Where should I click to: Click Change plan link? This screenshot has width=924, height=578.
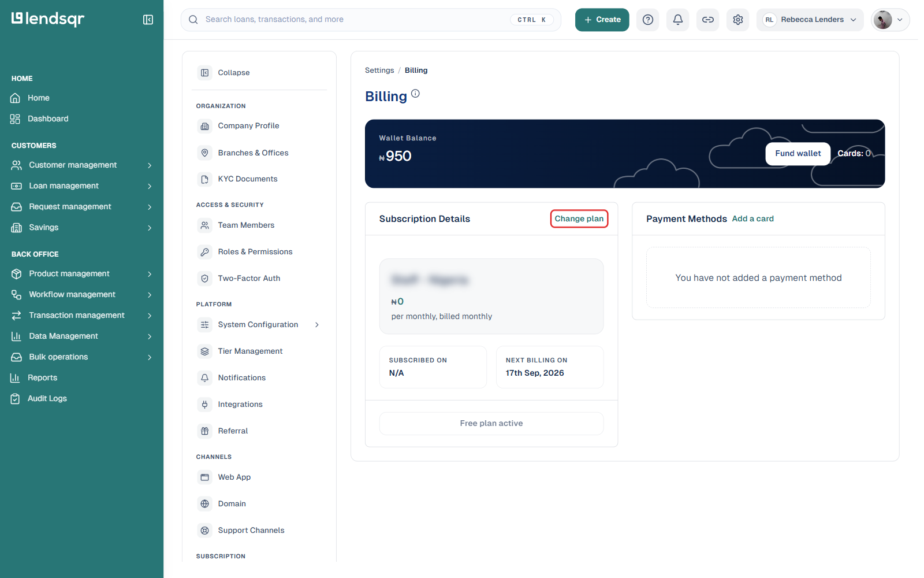[x=579, y=218]
